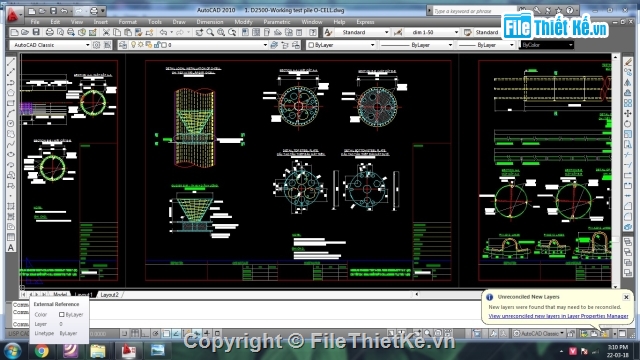Select the Erase tool in Modify toolbar

(x=628, y=62)
